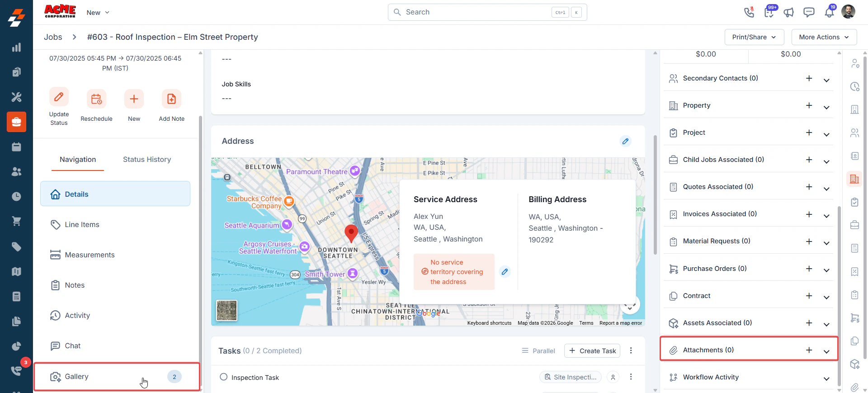Click the Update Status pencil icon

(59, 97)
